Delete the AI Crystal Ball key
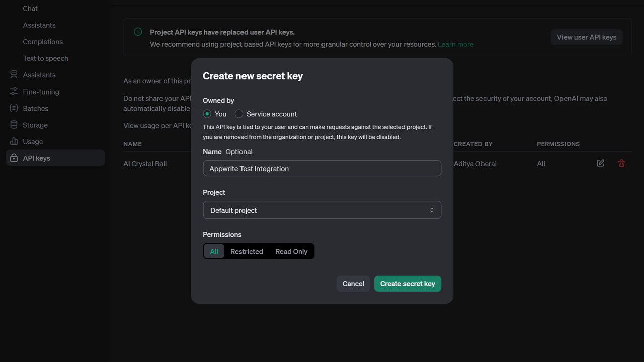Image resolution: width=644 pixels, height=362 pixels. [x=621, y=163]
